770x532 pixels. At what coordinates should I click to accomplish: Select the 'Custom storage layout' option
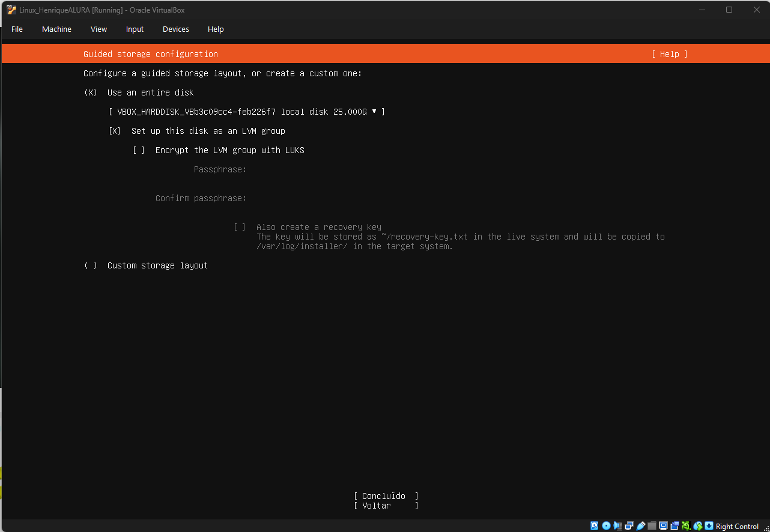91,265
